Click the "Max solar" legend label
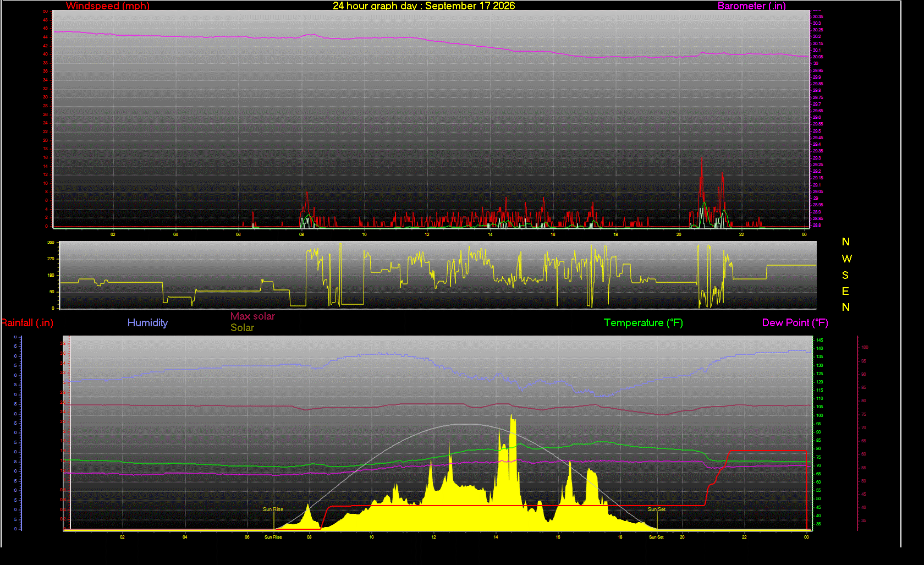Screen dimensions: 924x565 click(x=252, y=316)
